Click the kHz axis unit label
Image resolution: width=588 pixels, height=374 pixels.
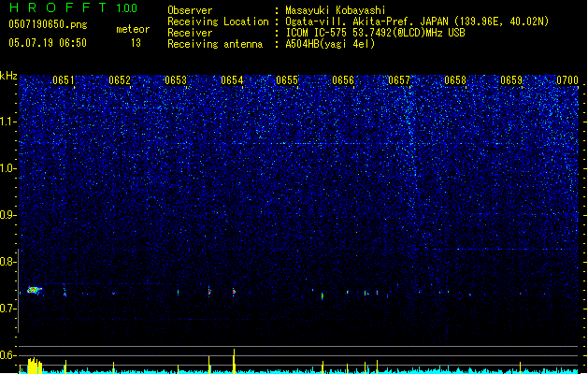8,76
